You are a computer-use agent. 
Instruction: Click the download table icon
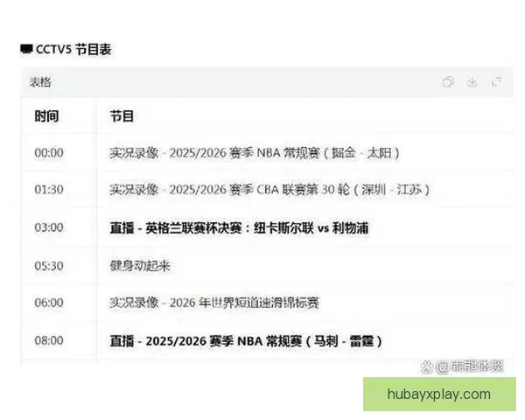(x=472, y=81)
